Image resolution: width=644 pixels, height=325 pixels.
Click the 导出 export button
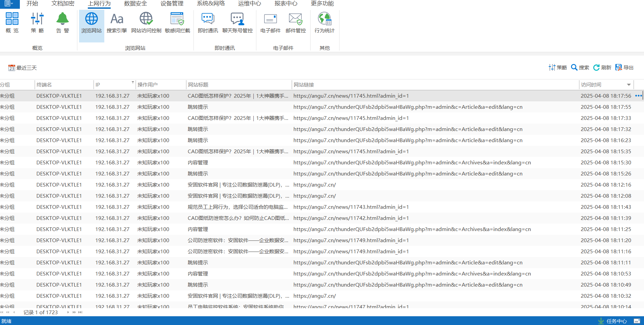pos(624,67)
